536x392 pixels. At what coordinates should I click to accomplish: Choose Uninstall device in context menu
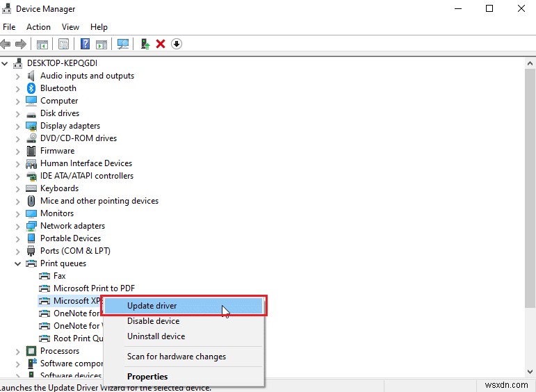pyautogui.click(x=184, y=336)
